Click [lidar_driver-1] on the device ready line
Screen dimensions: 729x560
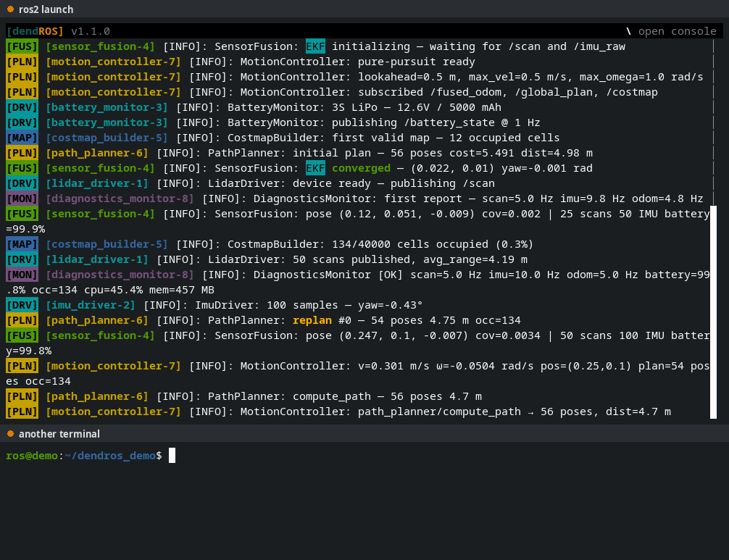(97, 183)
